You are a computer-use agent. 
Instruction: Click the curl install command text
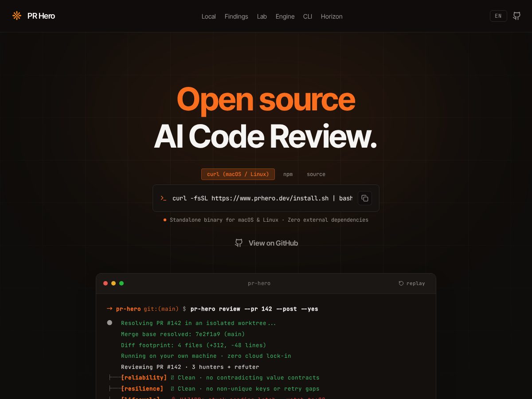coord(262,198)
